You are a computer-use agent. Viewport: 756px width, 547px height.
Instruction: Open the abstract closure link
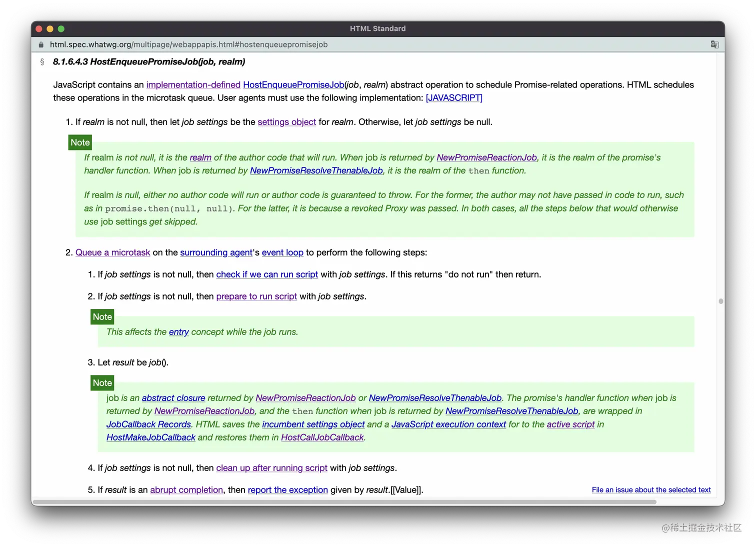point(173,398)
